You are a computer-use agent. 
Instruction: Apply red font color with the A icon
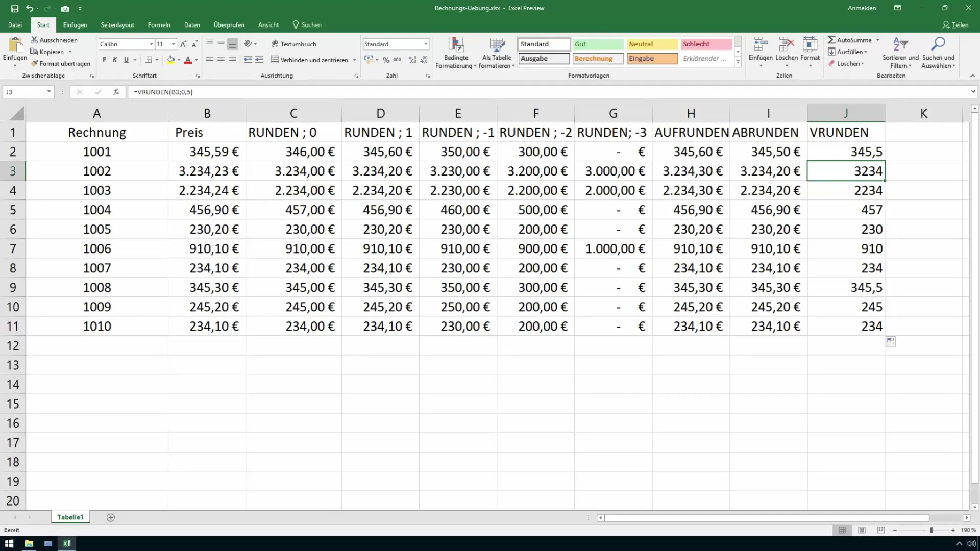tap(188, 60)
